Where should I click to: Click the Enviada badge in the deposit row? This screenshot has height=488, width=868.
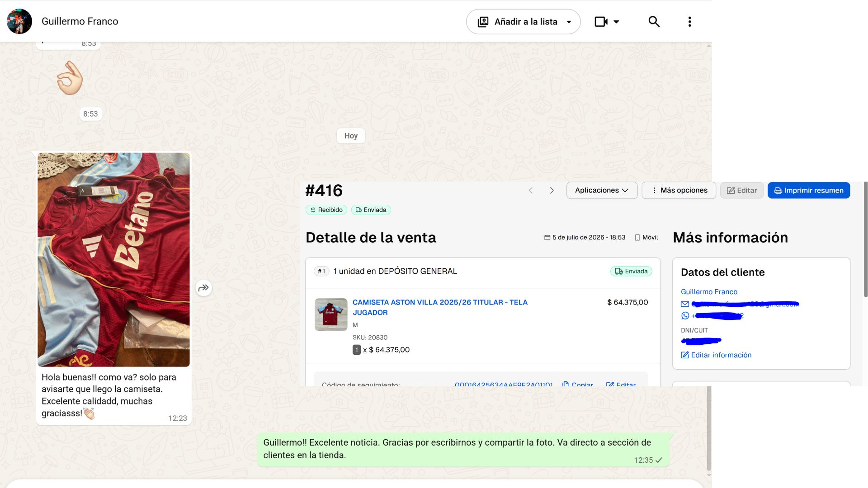(631, 271)
